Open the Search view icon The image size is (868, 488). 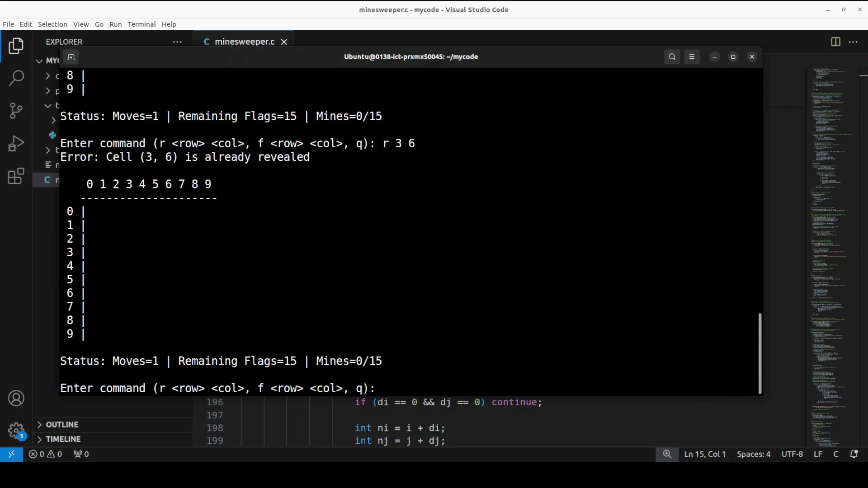click(16, 78)
